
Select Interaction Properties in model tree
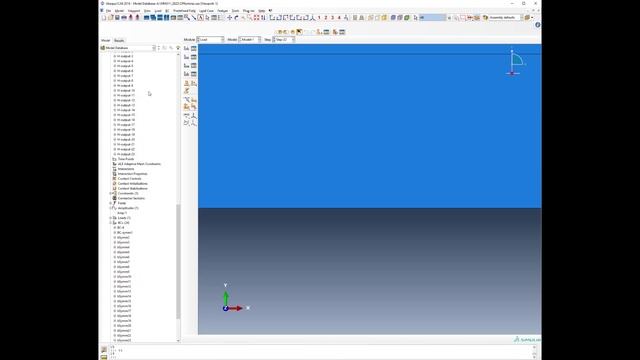click(132, 174)
